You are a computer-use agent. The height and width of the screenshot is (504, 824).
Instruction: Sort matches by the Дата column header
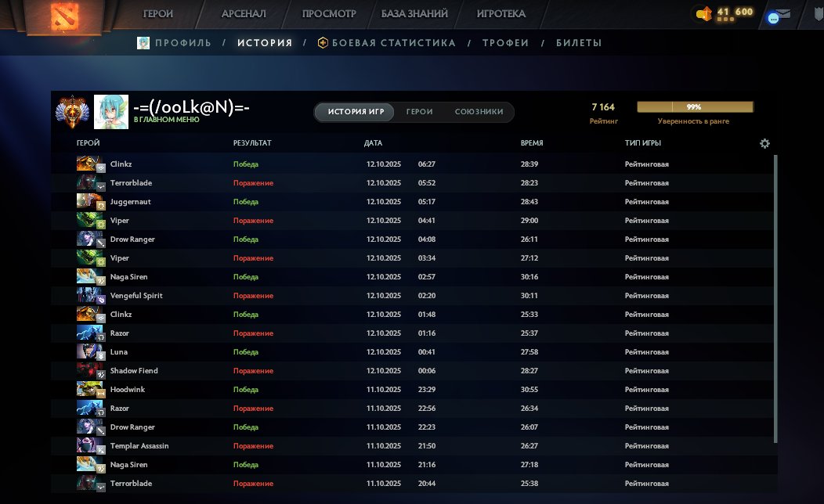tap(373, 143)
